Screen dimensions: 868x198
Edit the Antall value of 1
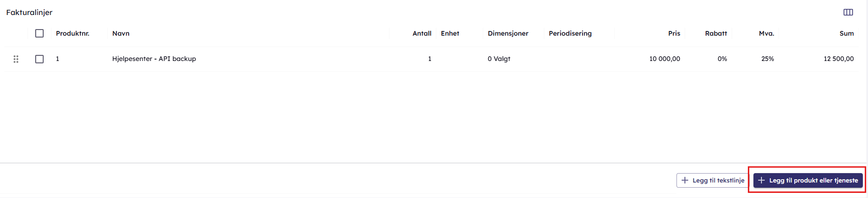click(x=429, y=59)
